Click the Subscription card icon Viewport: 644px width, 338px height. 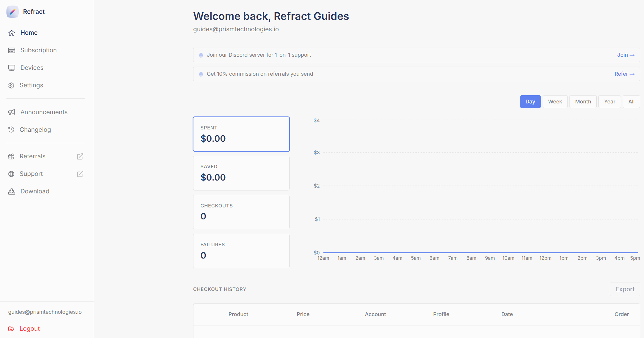coord(12,50)
